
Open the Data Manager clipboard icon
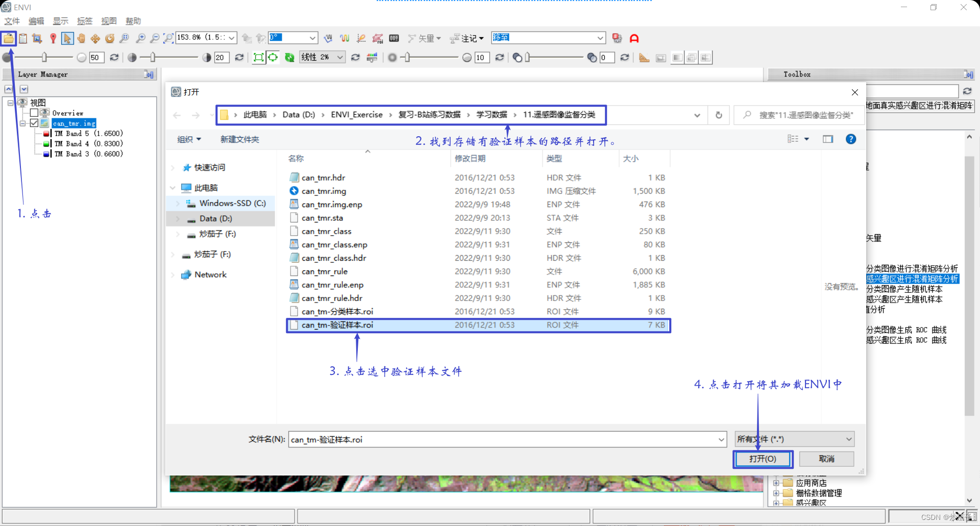pyautogui.click(x=23, y=38)
